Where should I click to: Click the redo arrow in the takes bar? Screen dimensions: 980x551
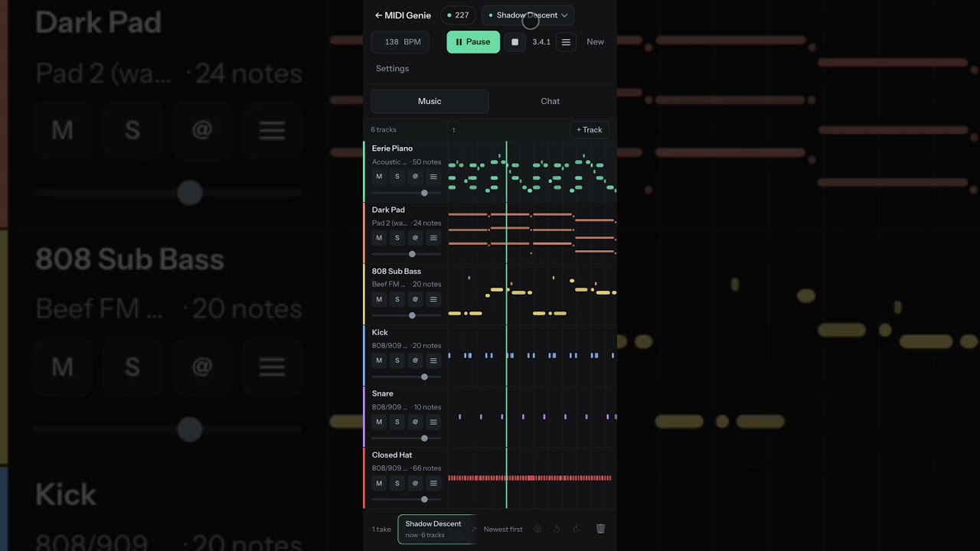point(576,529)
